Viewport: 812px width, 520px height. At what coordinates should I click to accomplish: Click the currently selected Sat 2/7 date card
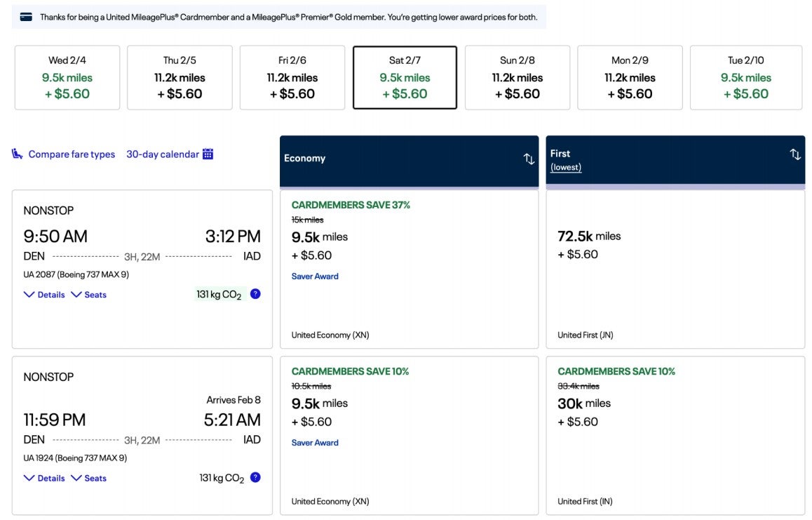[405, 77]
